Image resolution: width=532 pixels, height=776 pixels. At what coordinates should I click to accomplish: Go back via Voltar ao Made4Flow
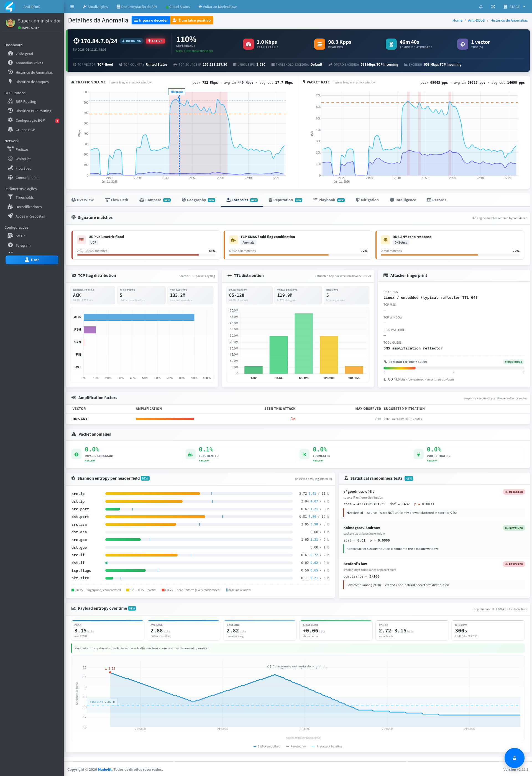pyautogui.click(x=217, y=7)
